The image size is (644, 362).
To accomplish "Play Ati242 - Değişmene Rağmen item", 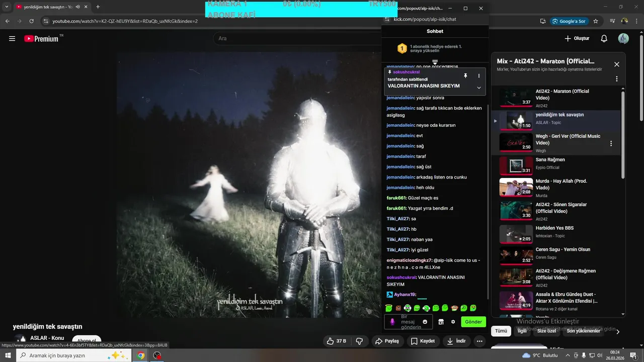I will (556, 278).
